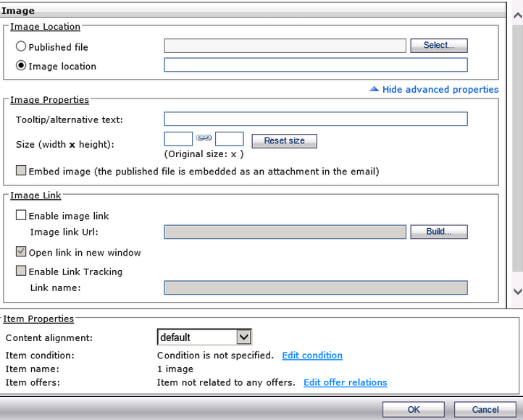The image size is (523, 420).
Task: Open the Edit offer relations link
Action: [x=345, y=382]
